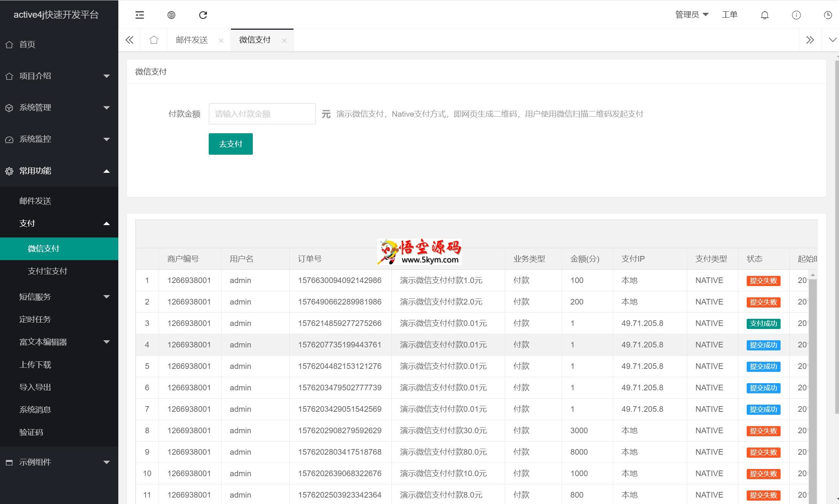Expand the 项目介绍 menu arrow
The image size is (839, 504).
[x=107, y=76]
